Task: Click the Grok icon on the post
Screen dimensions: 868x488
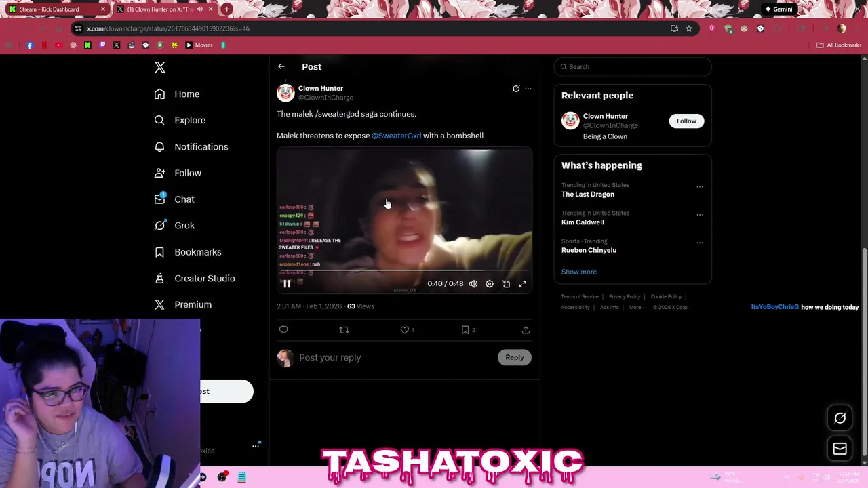Action: click(516, 89)
